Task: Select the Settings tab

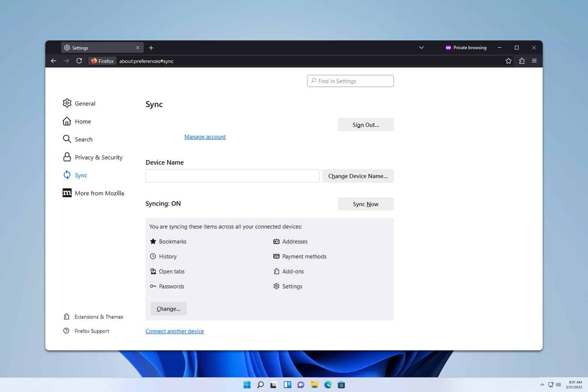Action: (103, 48)
